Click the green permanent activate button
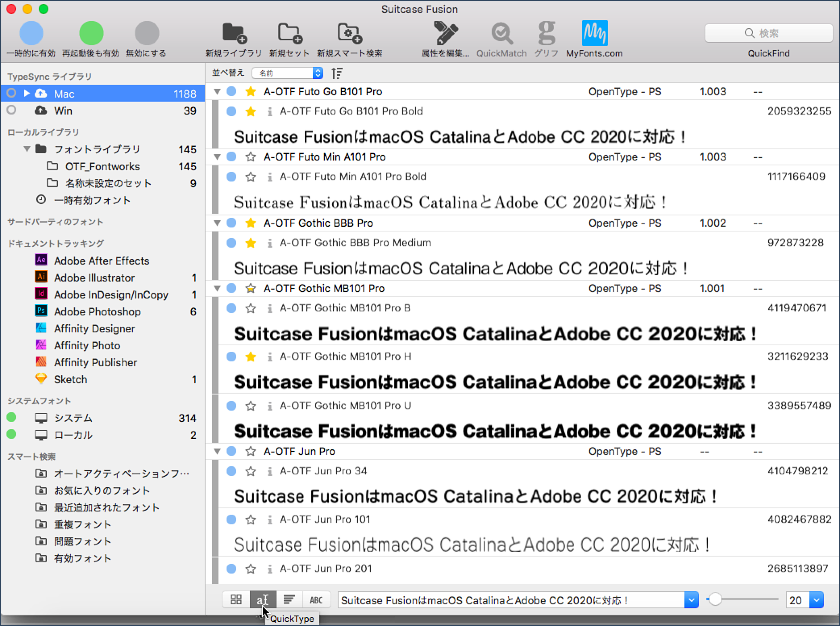 pos(91,33)
